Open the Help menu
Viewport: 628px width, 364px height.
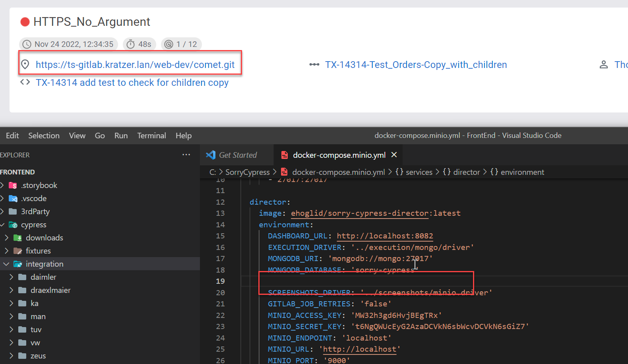184,136
